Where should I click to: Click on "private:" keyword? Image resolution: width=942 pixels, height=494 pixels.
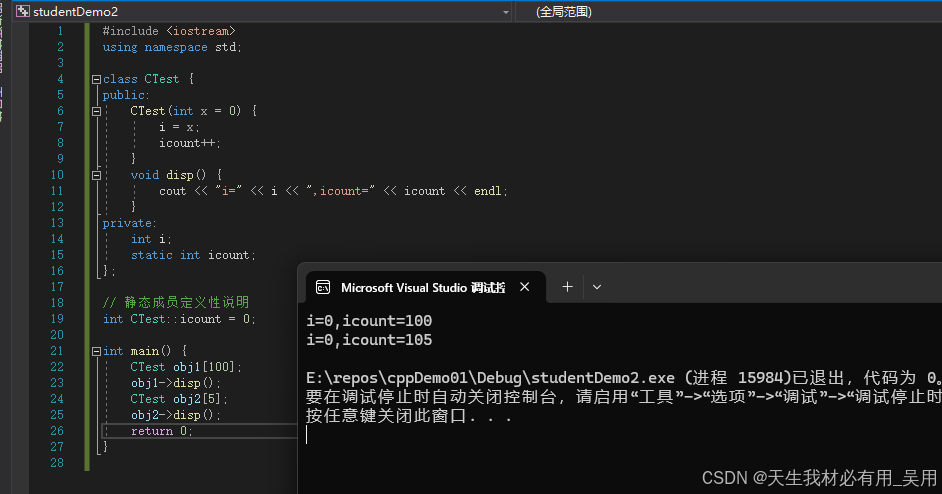[129, 223]
